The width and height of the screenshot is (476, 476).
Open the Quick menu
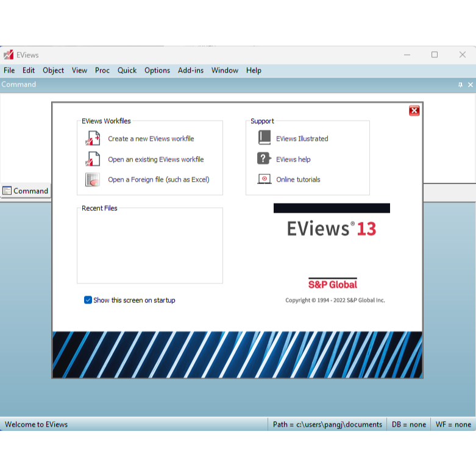coord(127,70)
